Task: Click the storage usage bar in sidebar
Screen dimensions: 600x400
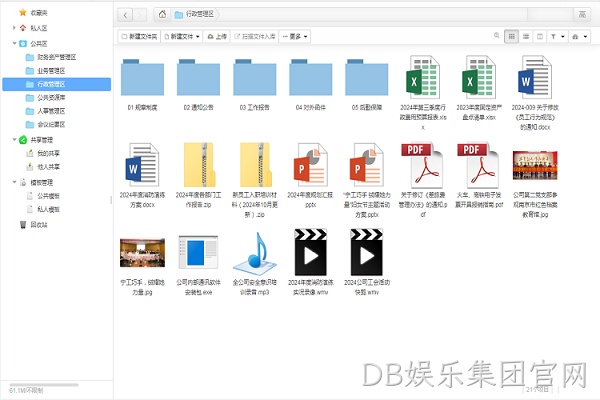Action: (x=44, y=385)
